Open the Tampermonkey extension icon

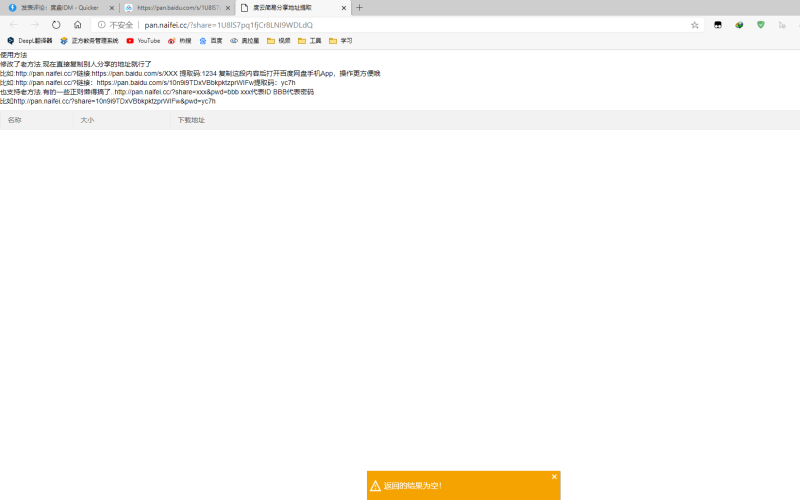[x=718, y=25]
